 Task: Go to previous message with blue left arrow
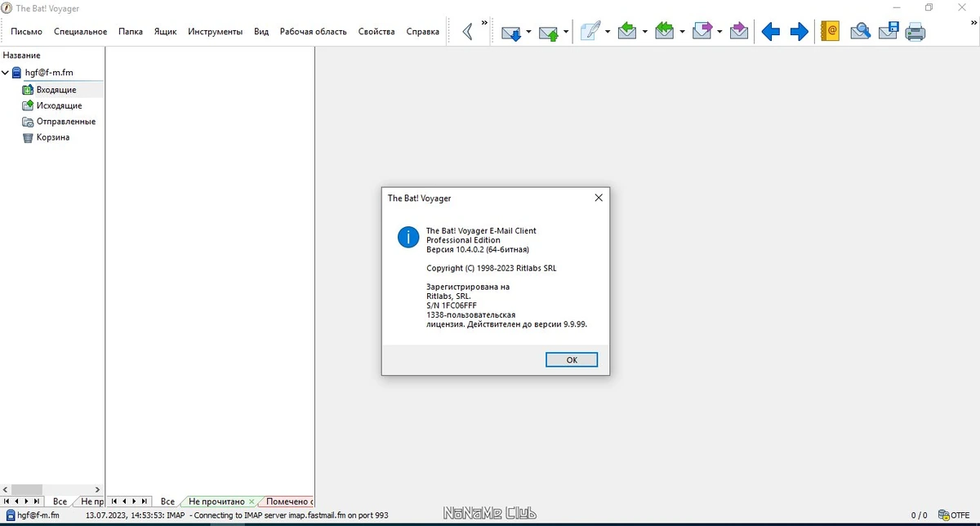point(770,32)
